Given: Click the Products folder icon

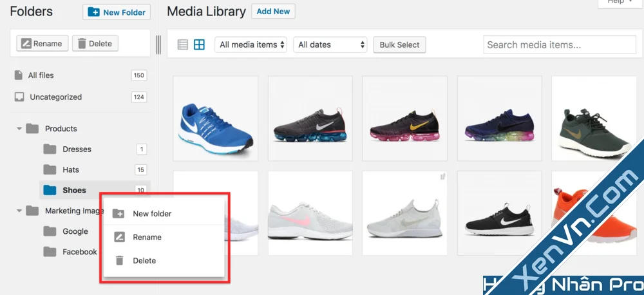Looking at the screenshot, I should [x=32, y=128].
